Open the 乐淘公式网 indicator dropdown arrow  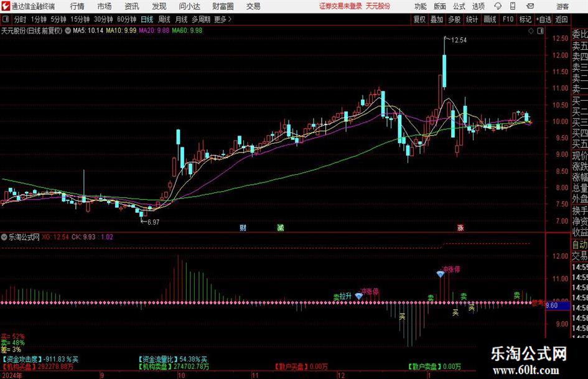tap(4, 237)
